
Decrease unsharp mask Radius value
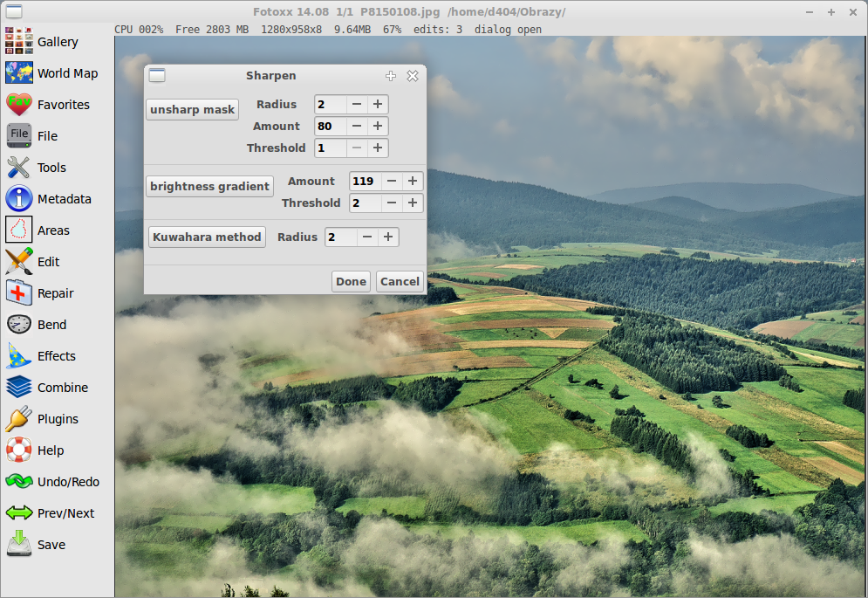coord(357,104)
